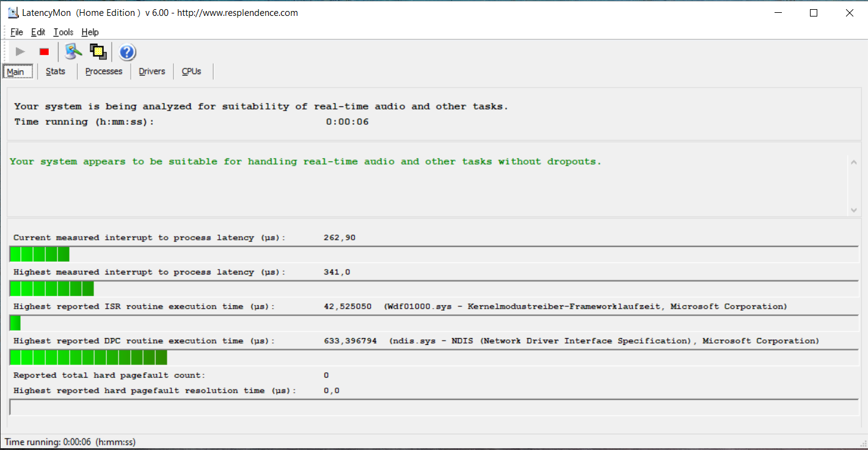Open help with blue question mark icon
The height and width of the screenshot is (450, 868).
pos(127,52)
